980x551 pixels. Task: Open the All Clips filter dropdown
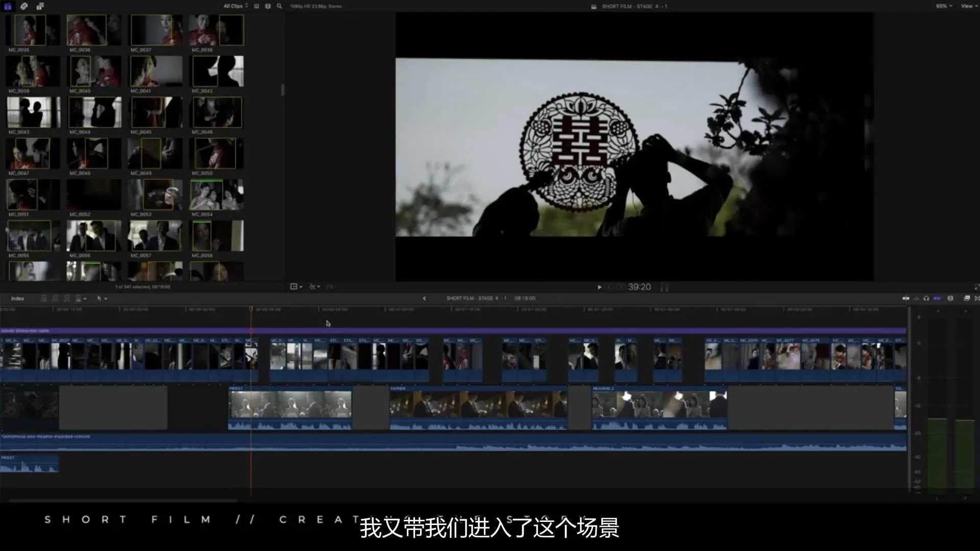(x=235, y=6)
